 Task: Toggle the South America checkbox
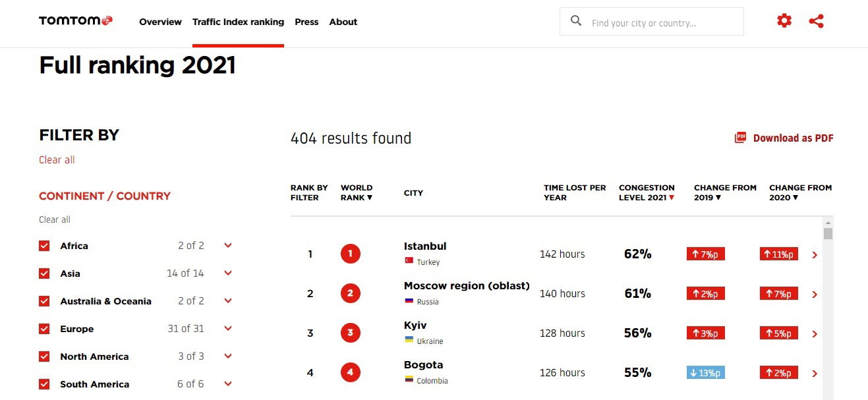tap(44, 384)
